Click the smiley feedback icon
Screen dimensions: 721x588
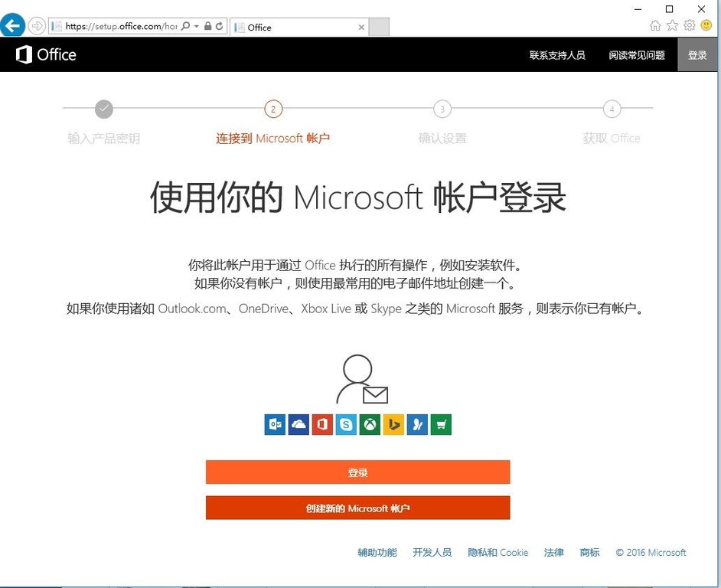[x=706, y=25]
